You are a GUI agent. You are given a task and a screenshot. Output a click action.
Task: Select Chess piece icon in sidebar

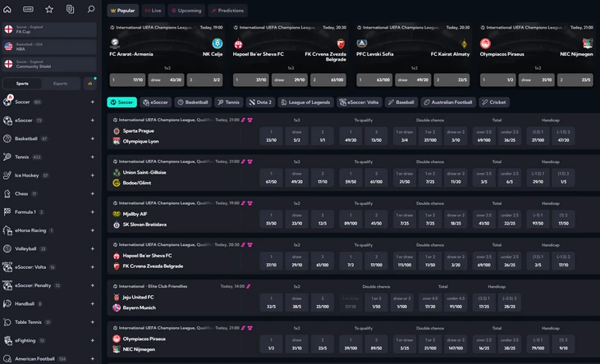click(7, 193)
